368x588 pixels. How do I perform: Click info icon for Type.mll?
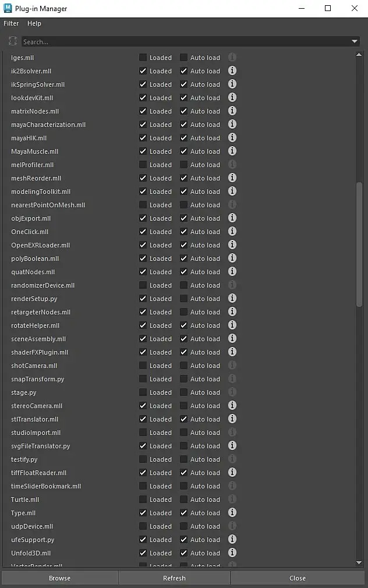232,513
